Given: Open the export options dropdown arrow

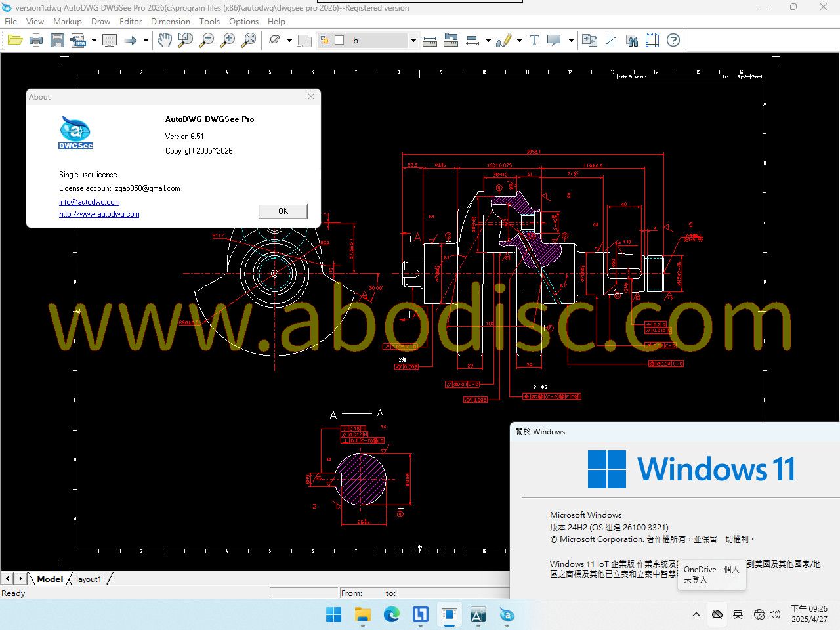Looking at the screenshot, I should [94, 41].
